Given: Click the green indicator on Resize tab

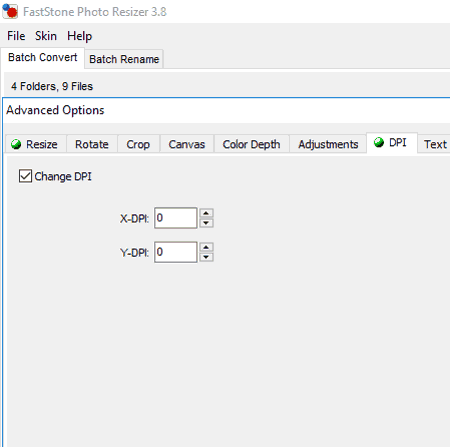Looking at the screenshot, I should pyautogui.click(x=16, y=144).
